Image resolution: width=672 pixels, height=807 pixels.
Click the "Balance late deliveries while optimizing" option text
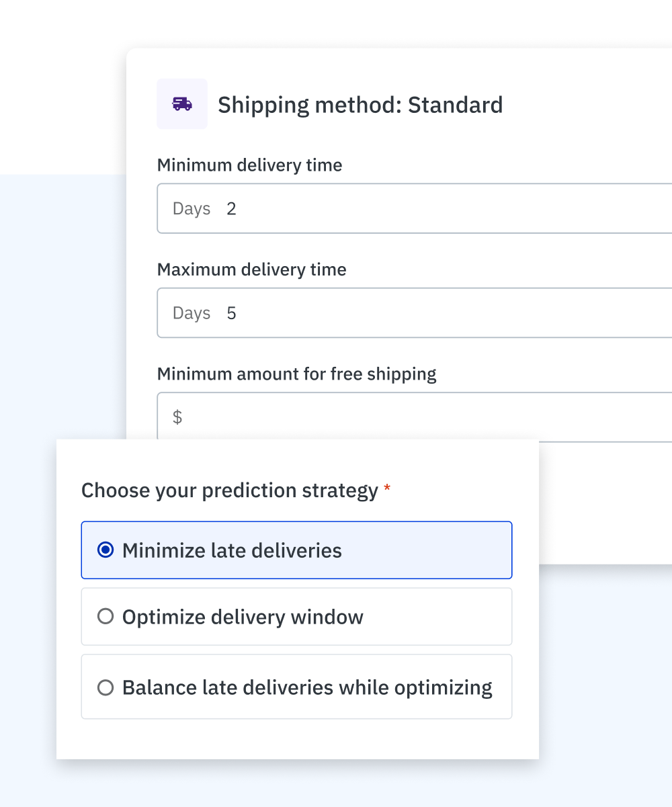307,687
